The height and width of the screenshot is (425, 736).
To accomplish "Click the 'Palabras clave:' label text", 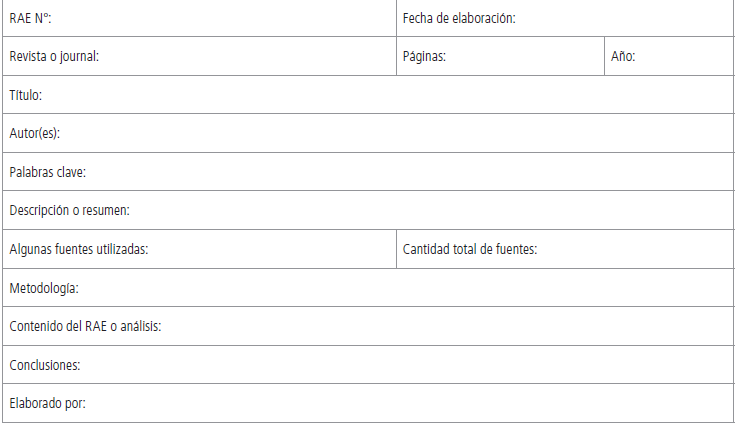I will 47,172.
